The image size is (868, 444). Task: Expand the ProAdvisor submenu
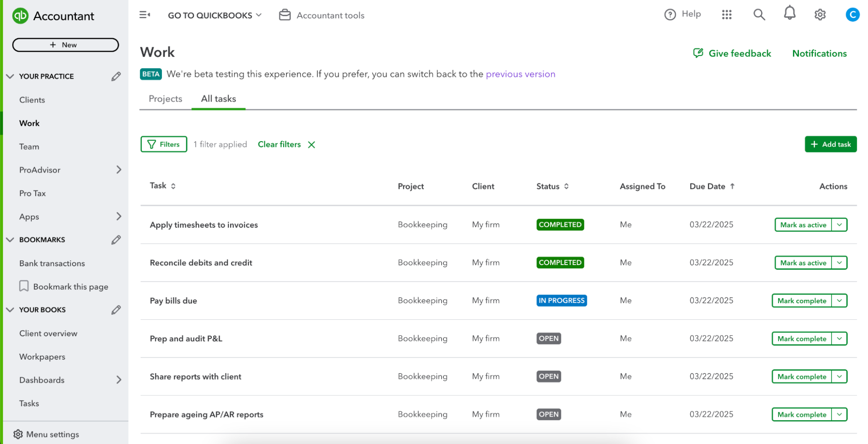point(119,170)
